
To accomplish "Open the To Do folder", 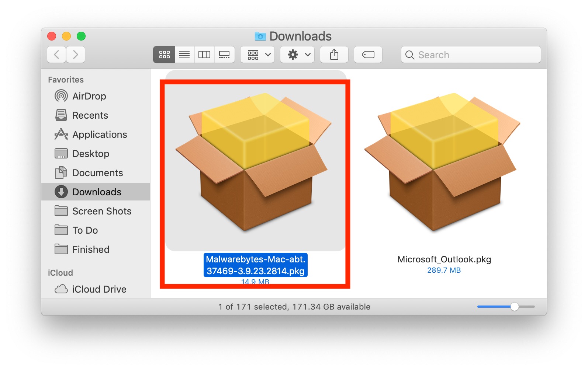I will [96, 230].
